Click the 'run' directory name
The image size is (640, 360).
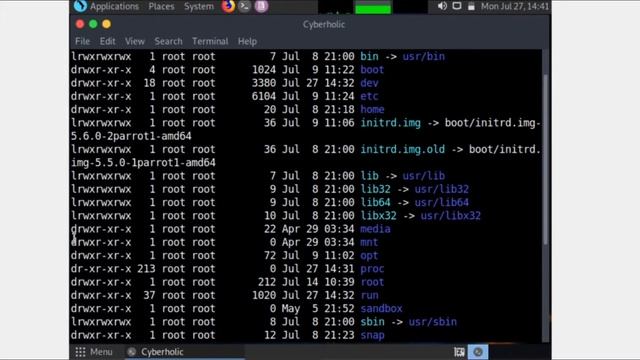tap(369, 295)
